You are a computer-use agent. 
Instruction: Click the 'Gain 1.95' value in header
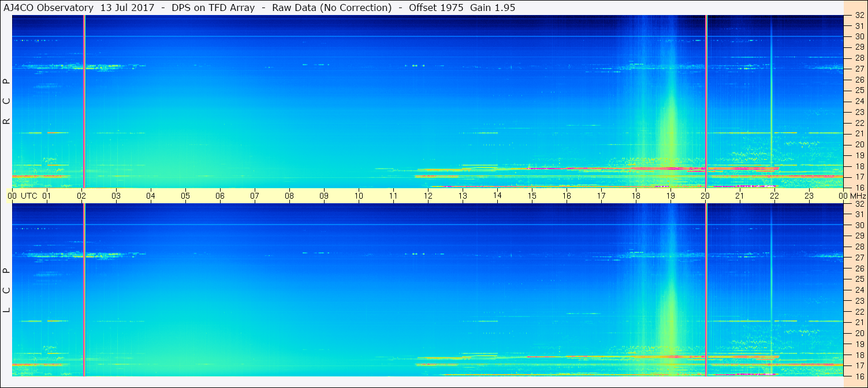pos(493,8)
